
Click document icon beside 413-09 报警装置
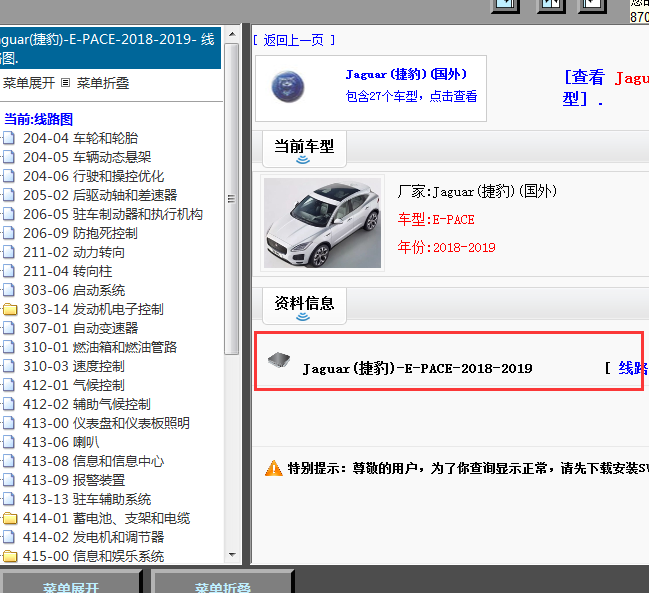coord(9,480)
